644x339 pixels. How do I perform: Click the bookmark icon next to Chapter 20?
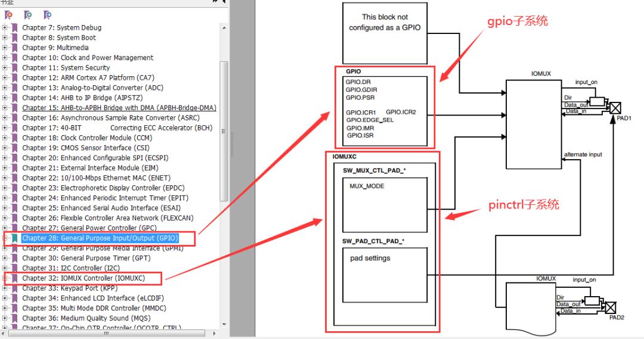click(15, 158)
